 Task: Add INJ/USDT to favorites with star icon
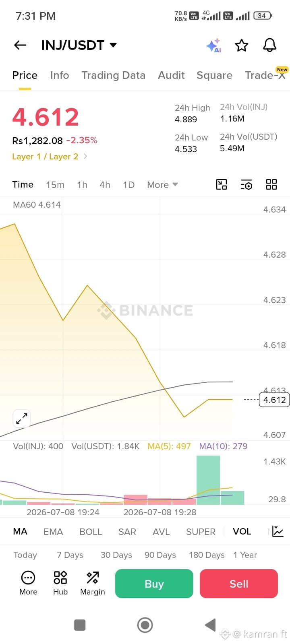coord(242,45)
